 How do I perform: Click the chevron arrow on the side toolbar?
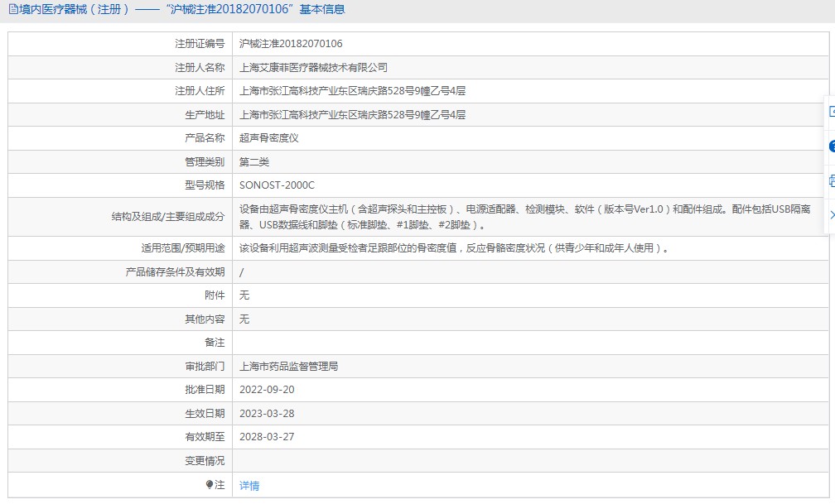(832, 215)
